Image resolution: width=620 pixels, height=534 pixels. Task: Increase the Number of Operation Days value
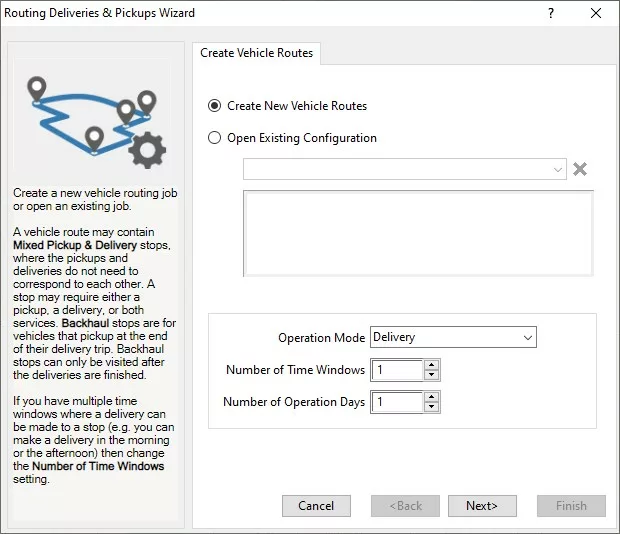pos(431,397)
